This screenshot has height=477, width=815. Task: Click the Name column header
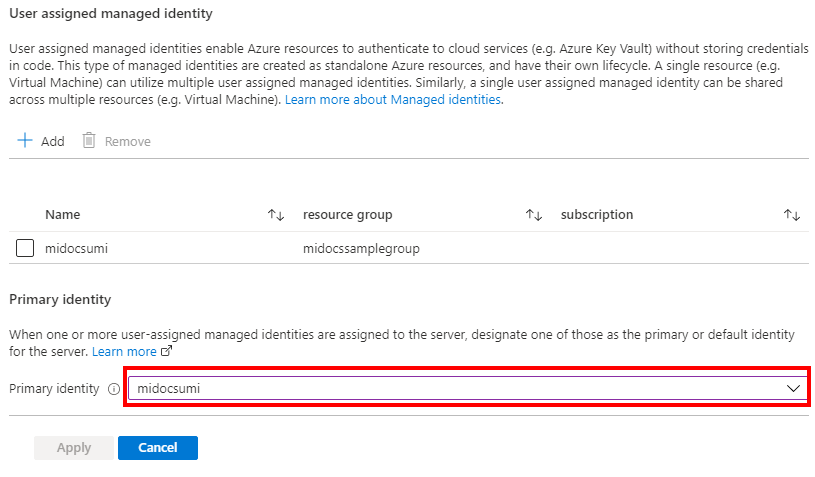pos(63,215)
